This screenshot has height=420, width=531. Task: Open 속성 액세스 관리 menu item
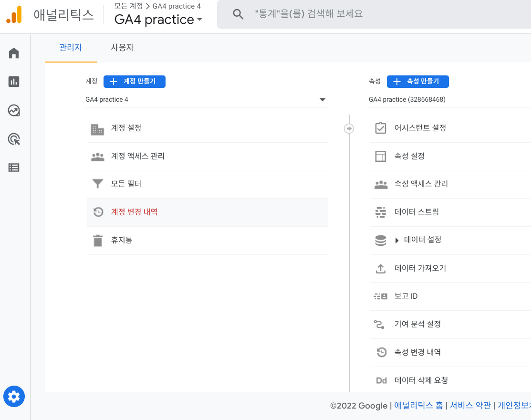pos(450,184)
